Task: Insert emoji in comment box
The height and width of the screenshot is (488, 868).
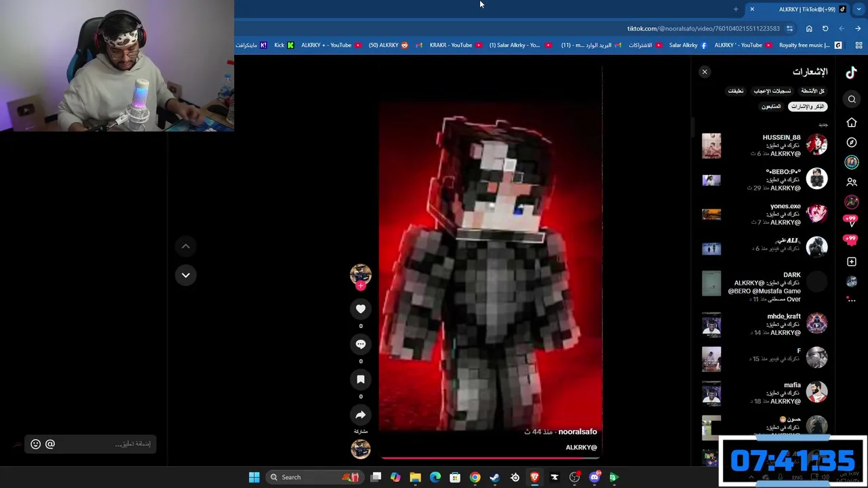Action: 36,444
